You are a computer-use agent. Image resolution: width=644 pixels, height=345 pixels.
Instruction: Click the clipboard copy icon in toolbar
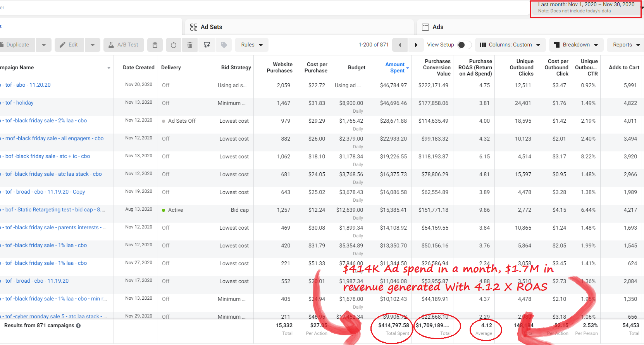click(x=155, y=45)
